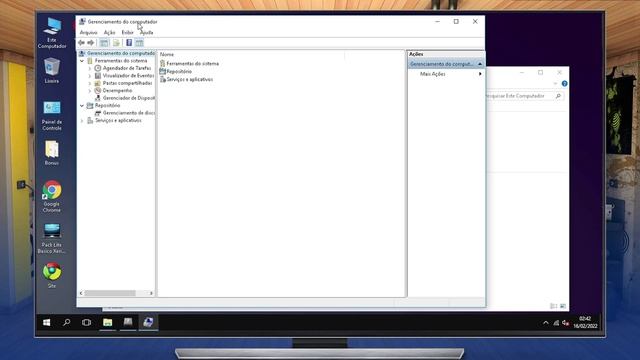Image resolution: width=640 pixels, height=360 pixels.
Task: Open Task View from the taskbar
Action: (x=87, y=322)
